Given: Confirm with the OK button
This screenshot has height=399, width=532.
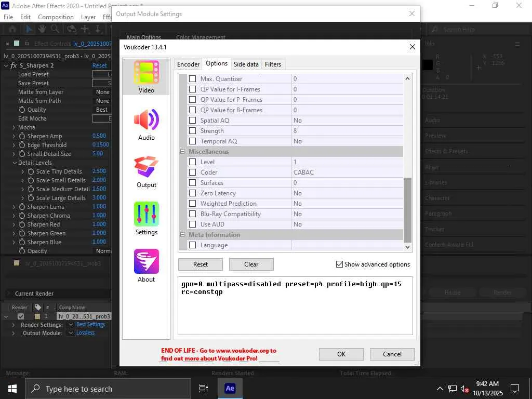Looking at the screenshot, I should tap(341, 354).
